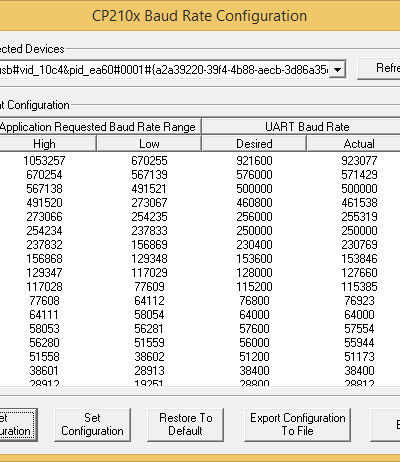Select Actual baud rate 461538

[359, 203]
